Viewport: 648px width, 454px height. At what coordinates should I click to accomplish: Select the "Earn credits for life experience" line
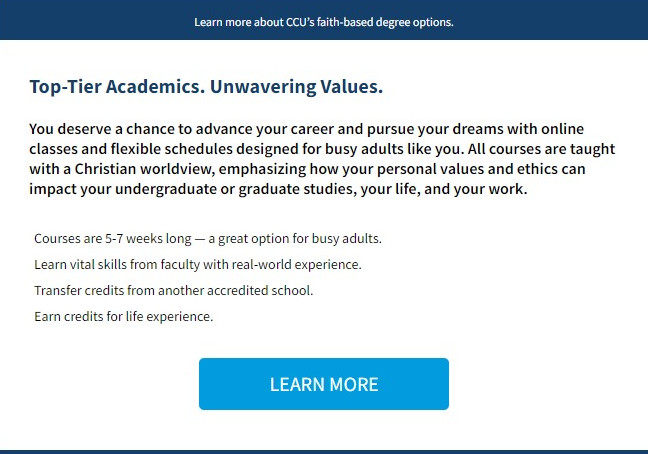pos(124,317)
